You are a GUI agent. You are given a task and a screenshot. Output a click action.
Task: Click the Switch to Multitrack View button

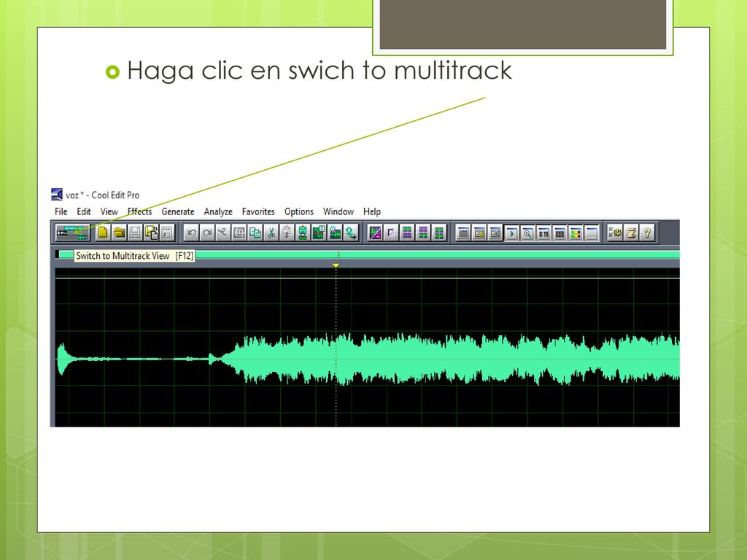pyautogui.click(x=72, y=233)
